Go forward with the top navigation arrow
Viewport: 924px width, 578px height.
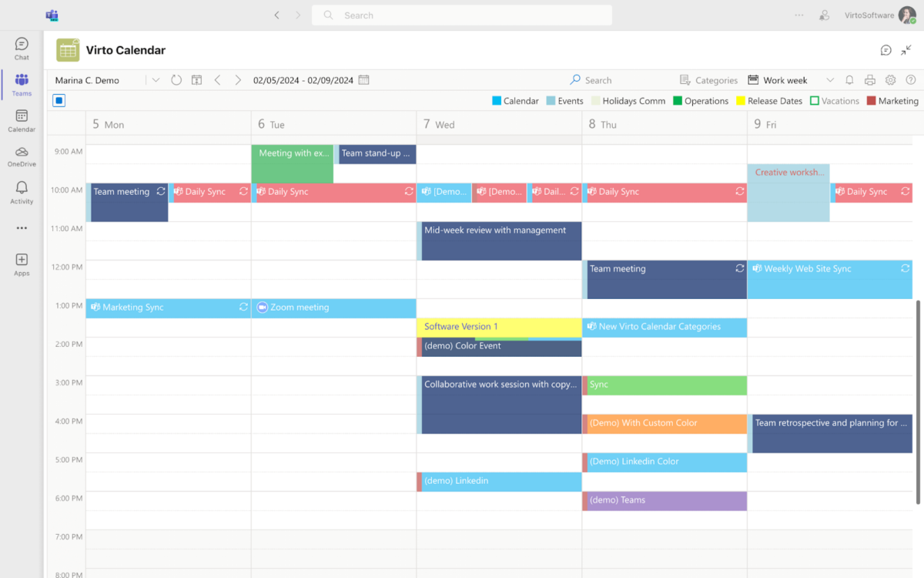[298, 15]
